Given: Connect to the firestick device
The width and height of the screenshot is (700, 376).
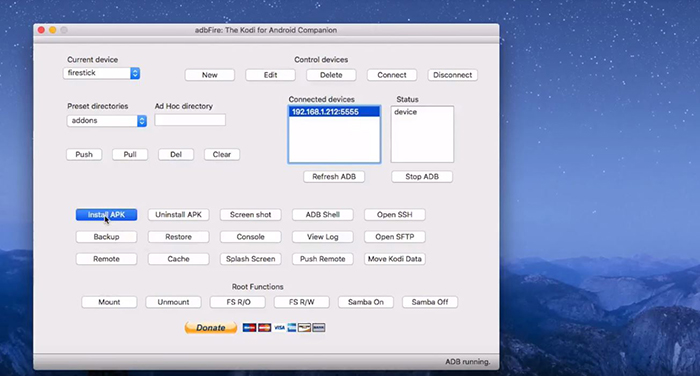Looking at the screenshot, I should (x=392, y=75).
